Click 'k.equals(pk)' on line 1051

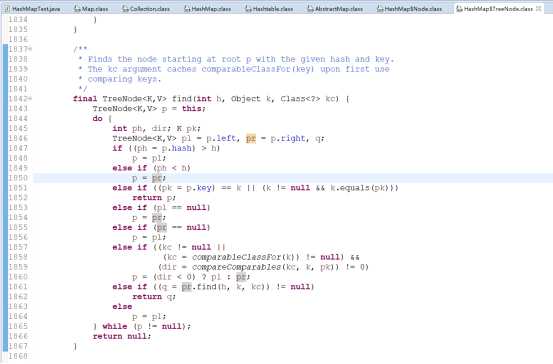[x=361, y=188]
